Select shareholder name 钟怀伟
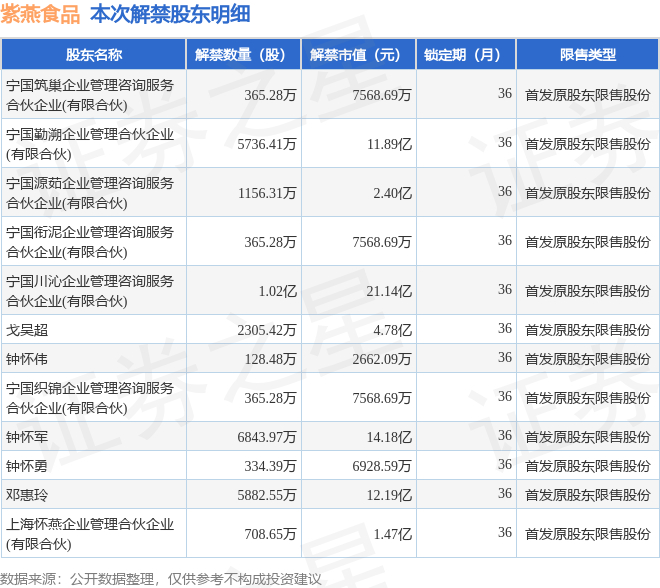 (27, 359)
